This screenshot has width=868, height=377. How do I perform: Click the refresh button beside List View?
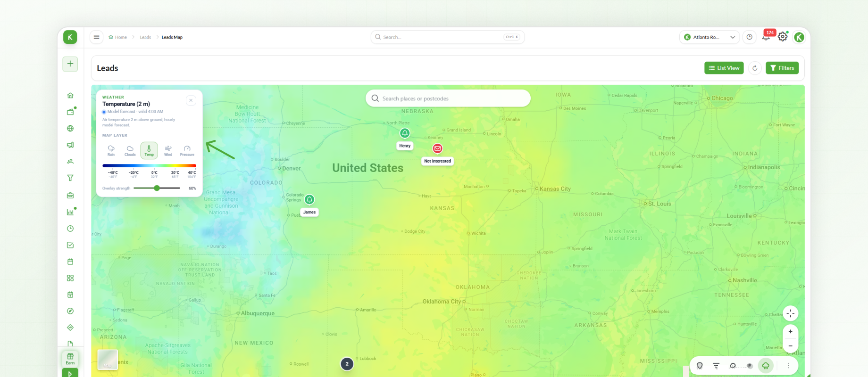pos(755,68)
